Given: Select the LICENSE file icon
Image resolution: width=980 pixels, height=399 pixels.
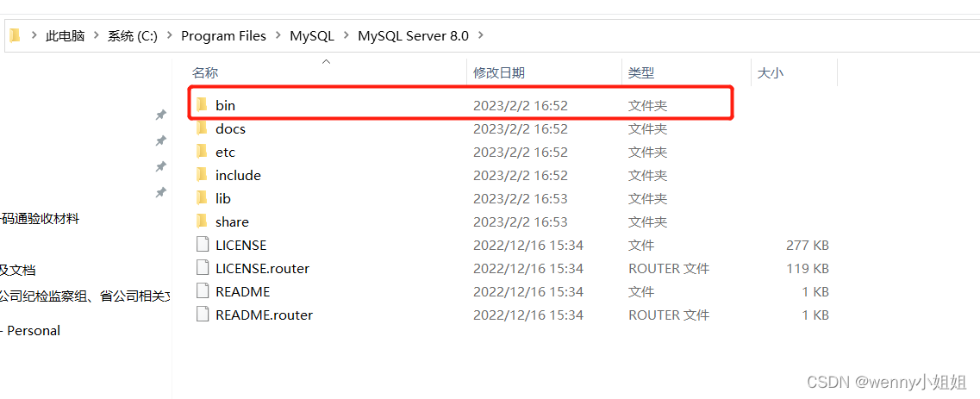Looking at the screenshot, I should click(202, 244).
